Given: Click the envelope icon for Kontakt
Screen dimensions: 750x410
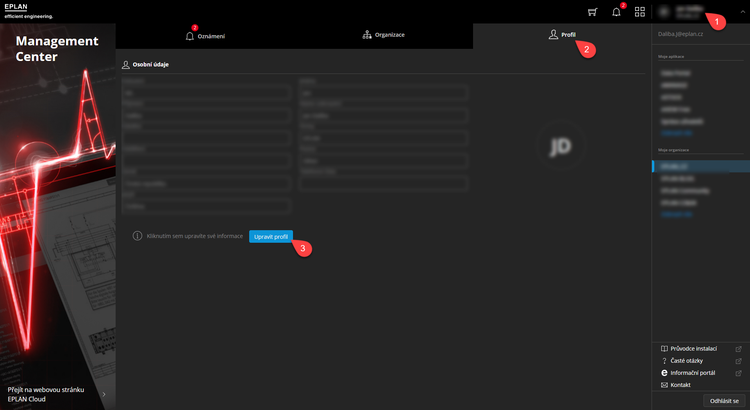Looking at the screenshot, I should tap(664, 385).
